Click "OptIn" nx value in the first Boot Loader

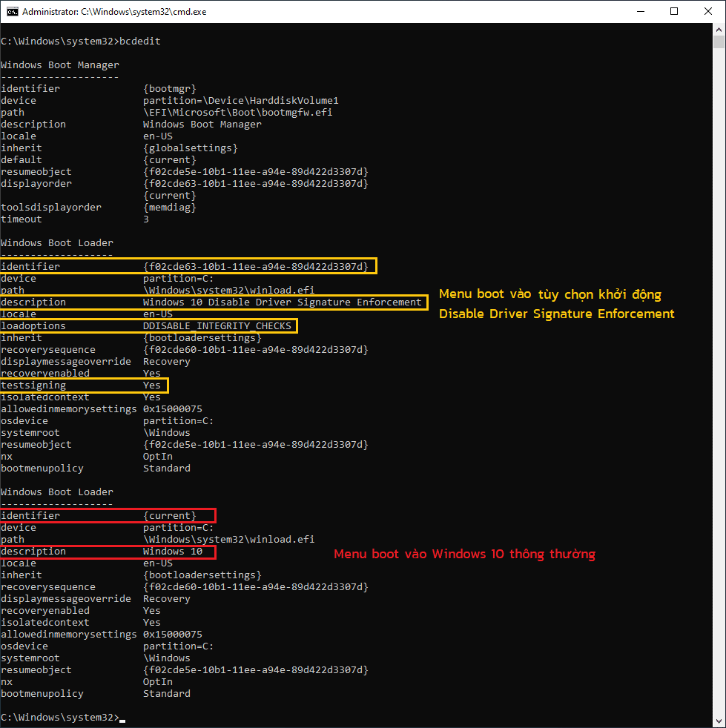point(158,457)
